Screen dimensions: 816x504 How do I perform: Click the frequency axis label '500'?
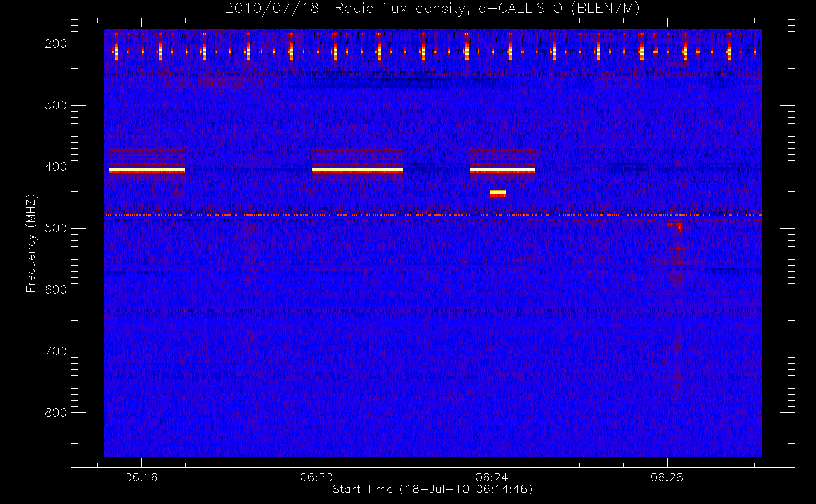click(56, 228)
